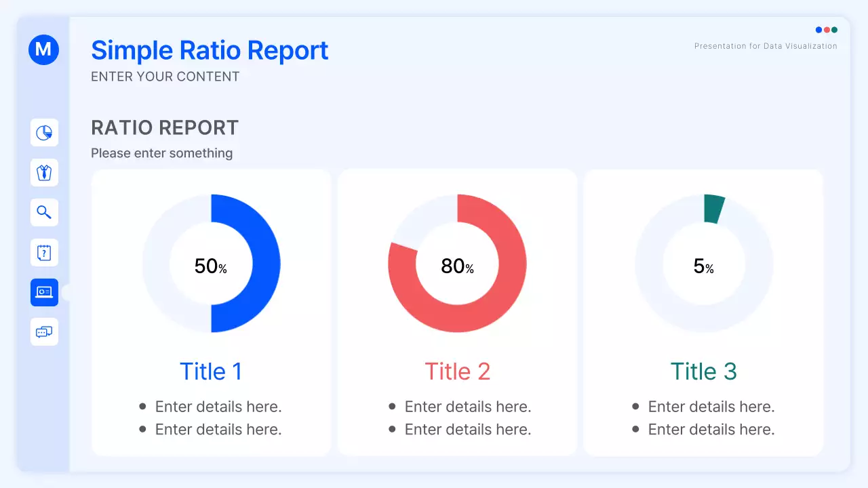
Task: Click first 'Enter details here' under Title 2
Action: 467,407
